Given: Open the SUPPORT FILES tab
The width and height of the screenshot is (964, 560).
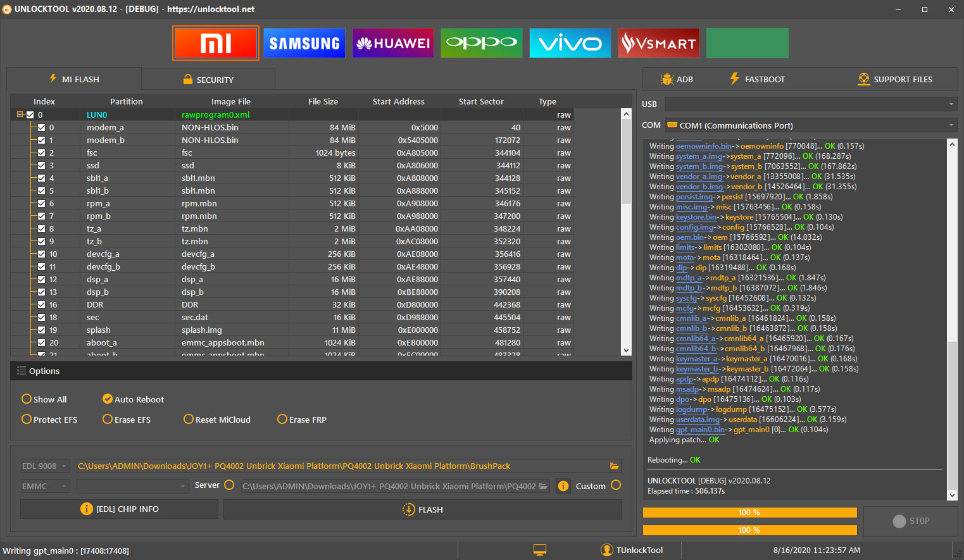Looking at the screenshot, I should coord(895,79).
